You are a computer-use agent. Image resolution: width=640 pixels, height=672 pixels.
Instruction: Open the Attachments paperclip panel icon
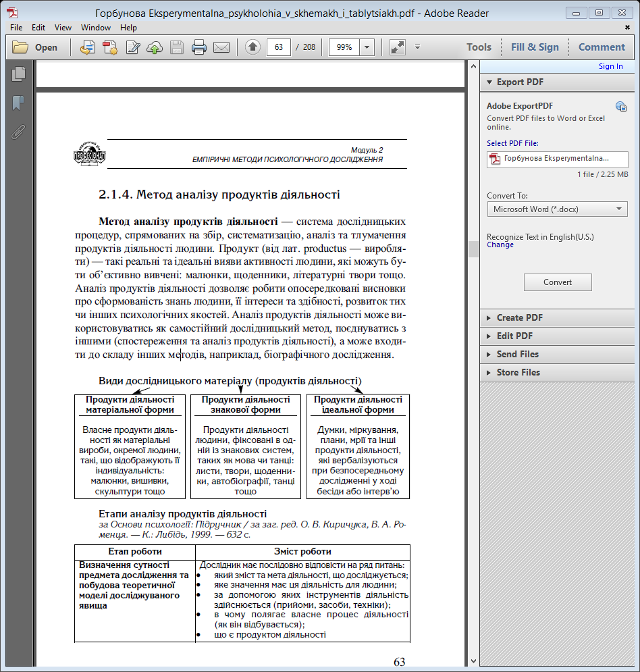click(x=18, y=131)
